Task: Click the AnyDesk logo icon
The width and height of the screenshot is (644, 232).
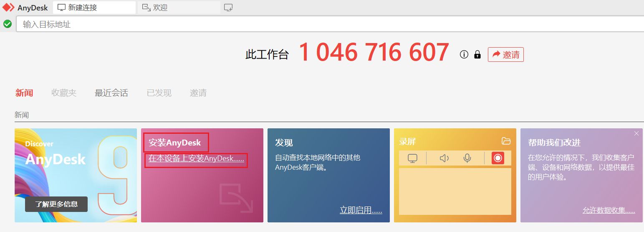Action: (x=8, y=8)
